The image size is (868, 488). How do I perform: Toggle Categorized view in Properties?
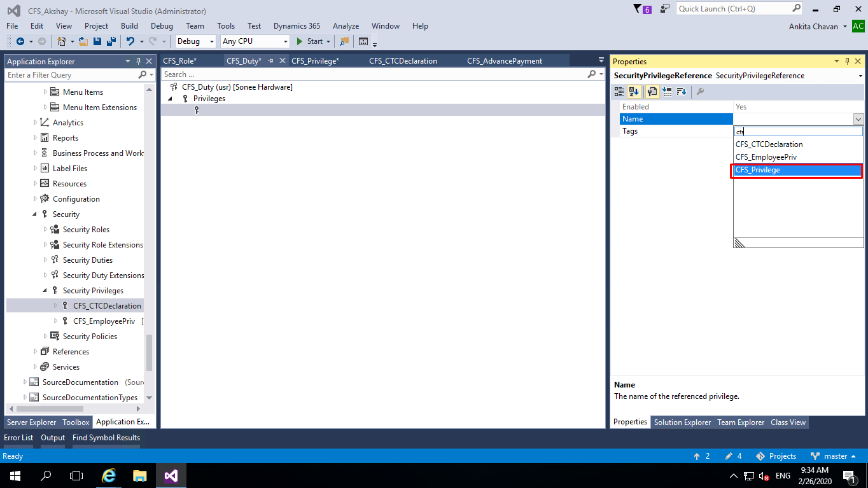point(619,92)
